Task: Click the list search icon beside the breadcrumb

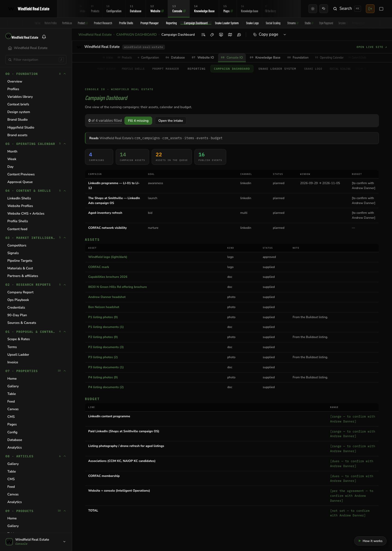Action: [x=203, y=35]
